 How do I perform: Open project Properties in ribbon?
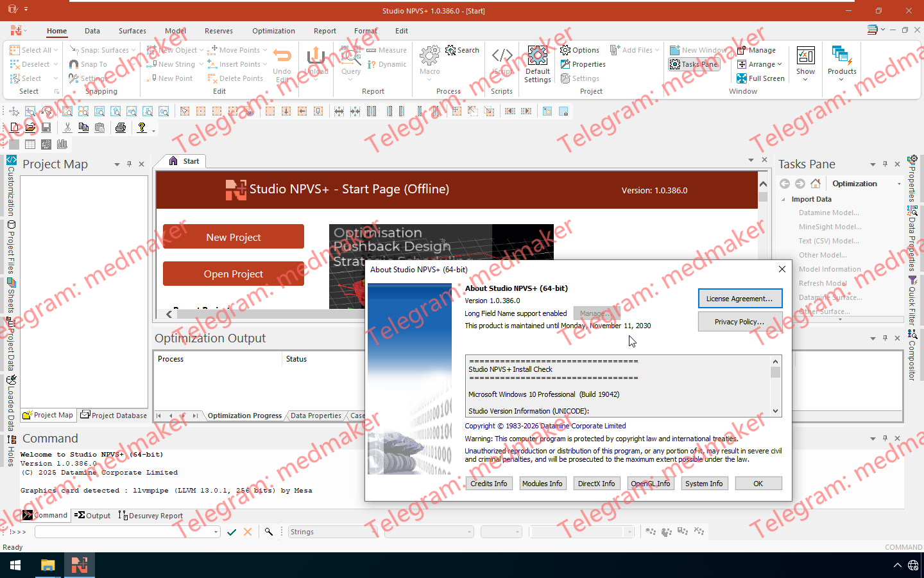[x=583, y=64]
